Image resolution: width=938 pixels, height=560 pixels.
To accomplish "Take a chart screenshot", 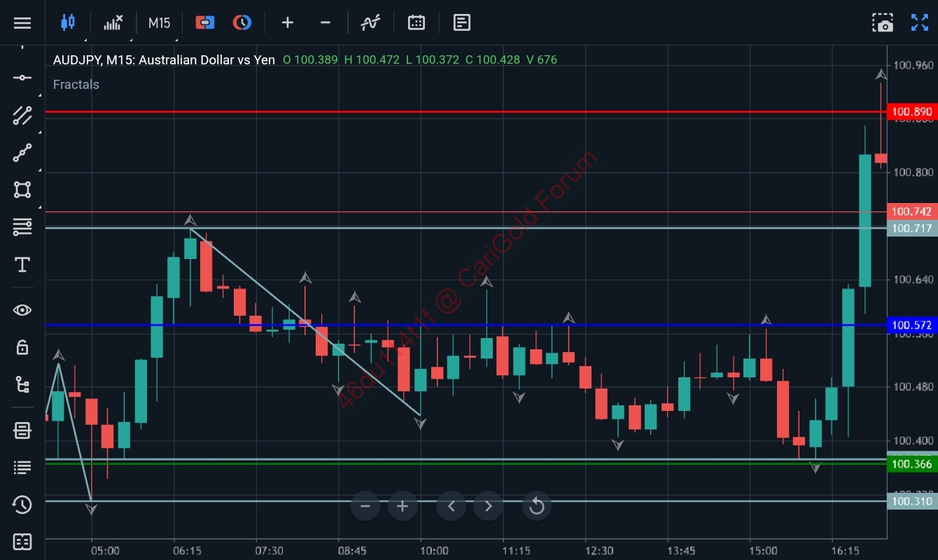I will pyautogui.click(x=883, y=23).
